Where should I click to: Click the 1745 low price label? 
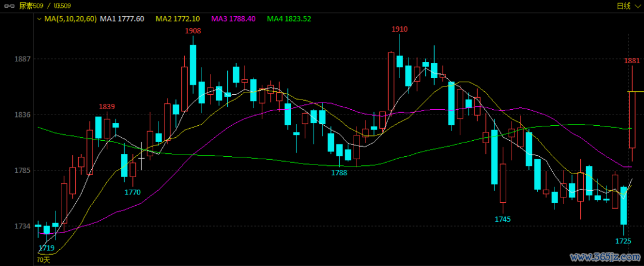pos(503,219)
